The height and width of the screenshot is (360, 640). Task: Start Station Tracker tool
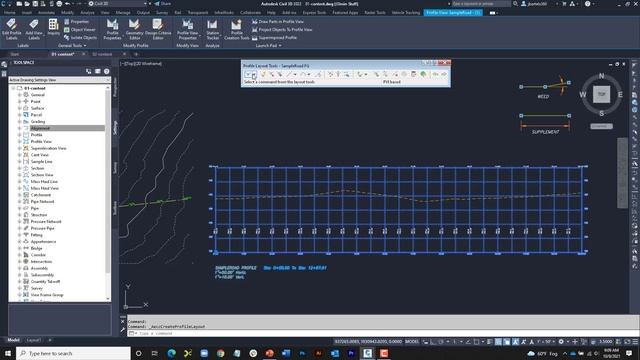[x=212, y=29]
